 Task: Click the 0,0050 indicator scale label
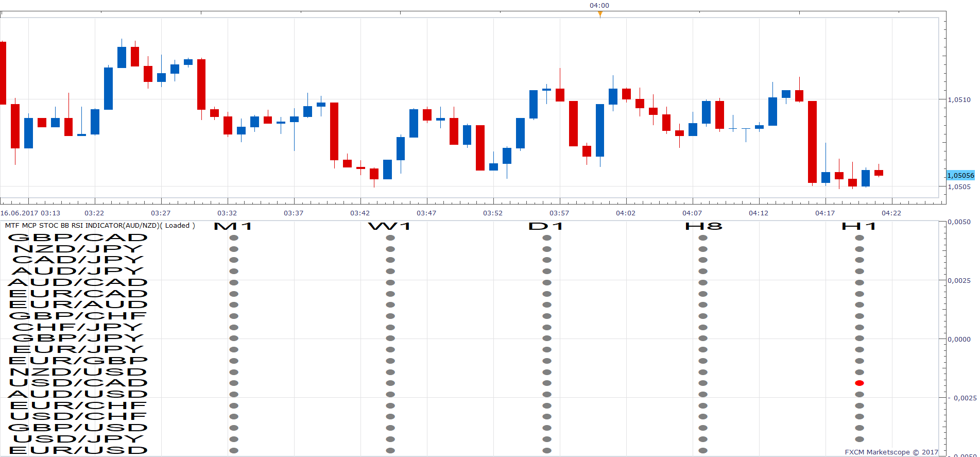tap(959, 222)
